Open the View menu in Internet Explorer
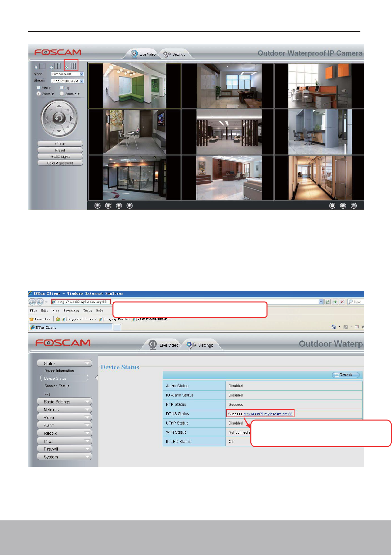Image resolution: width=392 pixels, height=555 pixels. click(56, 310)
